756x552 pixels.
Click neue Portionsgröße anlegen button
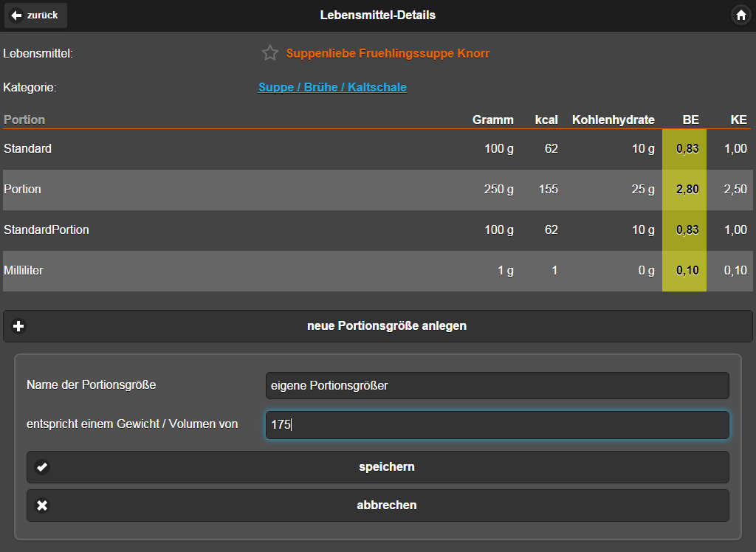click(x=377, y=326)
